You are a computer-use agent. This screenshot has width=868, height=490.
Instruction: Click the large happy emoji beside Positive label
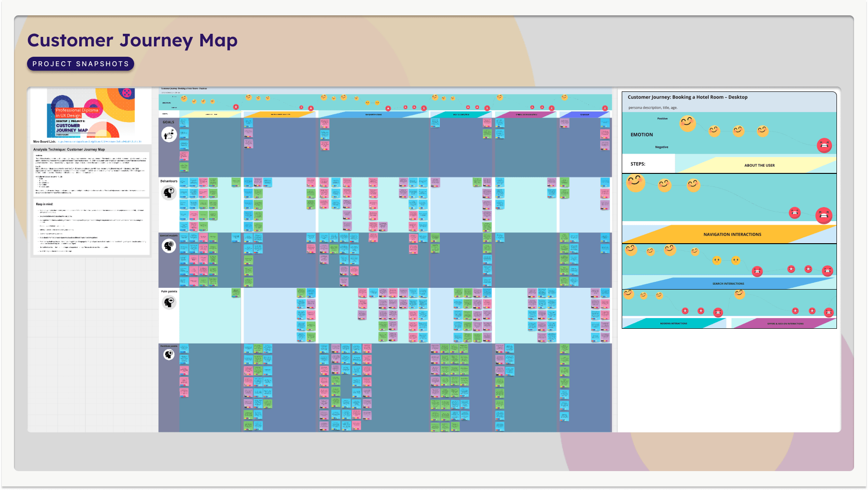[687, 123]
